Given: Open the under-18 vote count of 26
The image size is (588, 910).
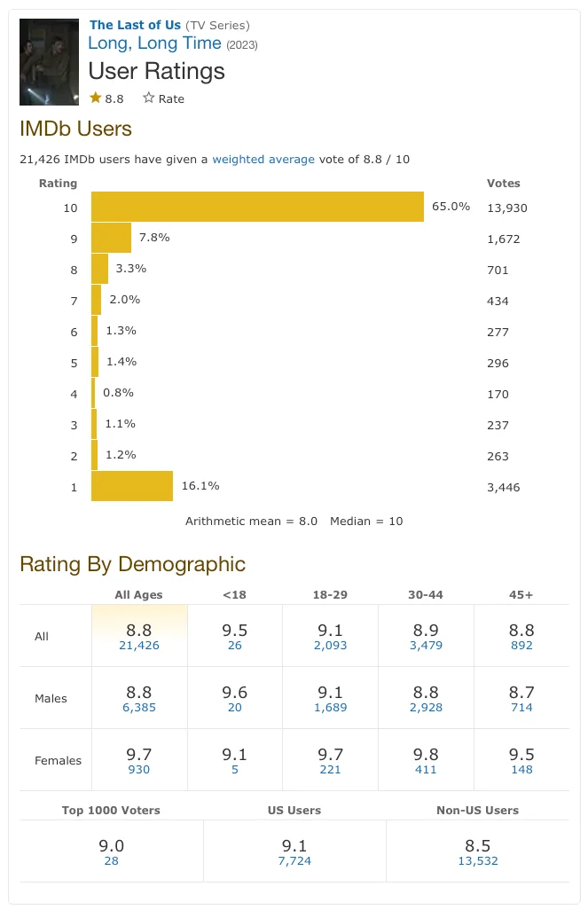Looking at the screenshot, I should click(235, 646).
